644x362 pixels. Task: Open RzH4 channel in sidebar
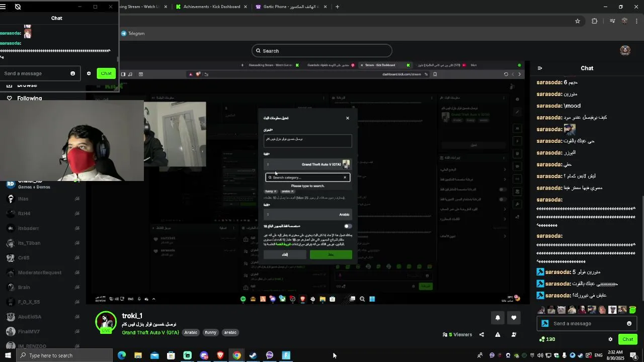click(43, 214)
